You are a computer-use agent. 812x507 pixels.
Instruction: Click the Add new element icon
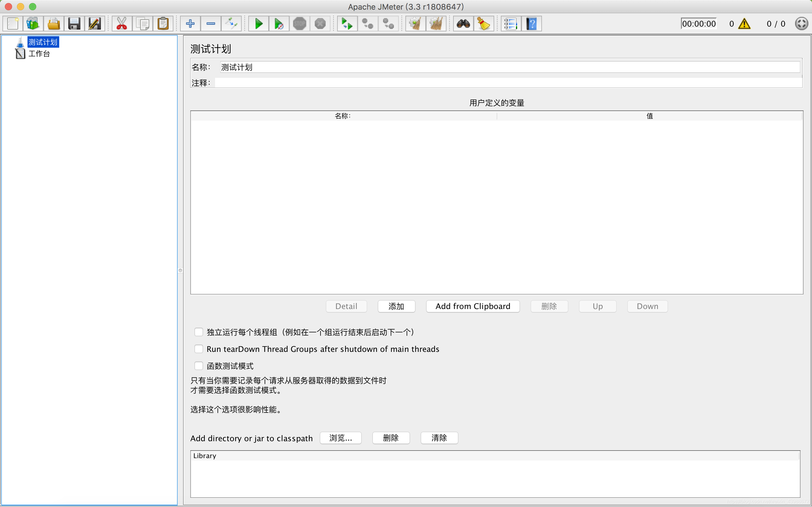(190, 24)
